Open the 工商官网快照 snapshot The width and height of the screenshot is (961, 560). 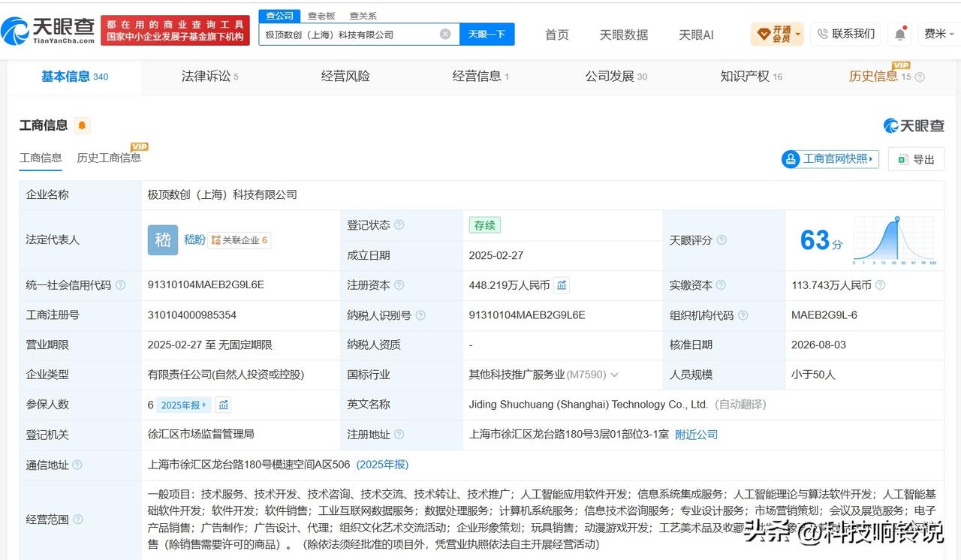(830, 159)
